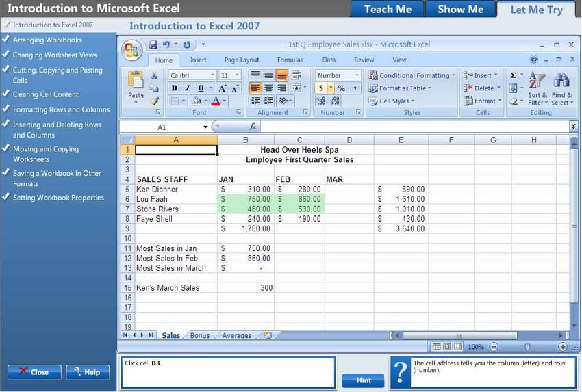Toggle Wrap Text icon

[296, 75]
